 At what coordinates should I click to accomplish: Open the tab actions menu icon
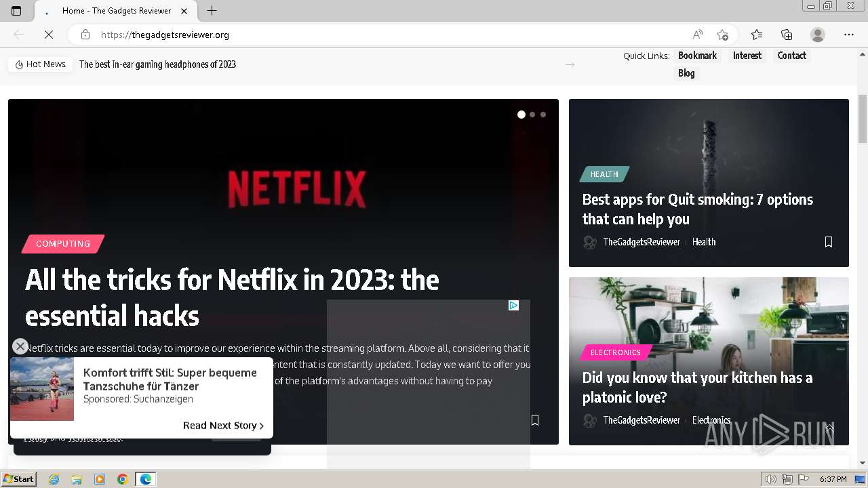16,11
